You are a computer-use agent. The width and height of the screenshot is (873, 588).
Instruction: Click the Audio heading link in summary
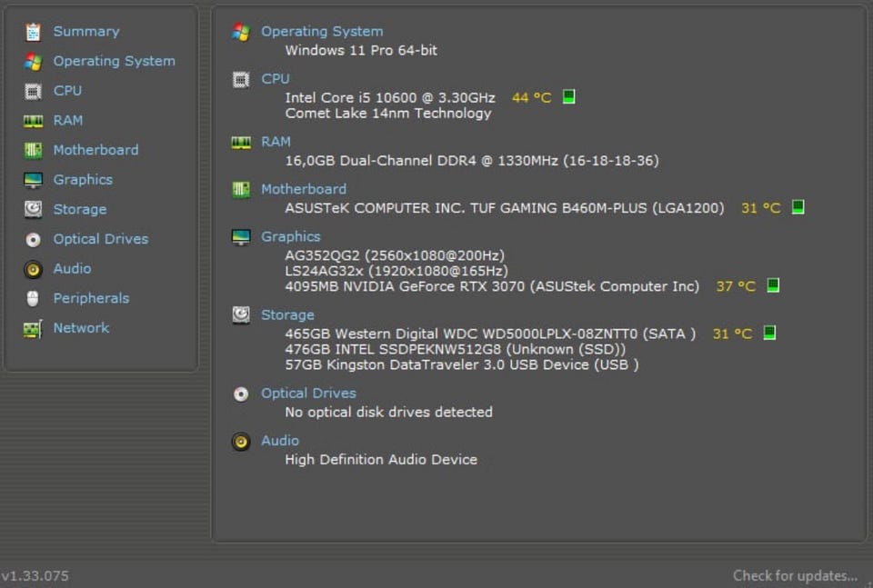(279, 441)
